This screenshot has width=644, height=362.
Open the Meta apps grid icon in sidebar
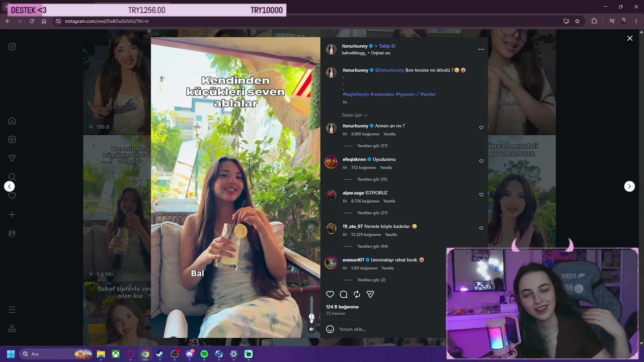click(x=12, y=329)
